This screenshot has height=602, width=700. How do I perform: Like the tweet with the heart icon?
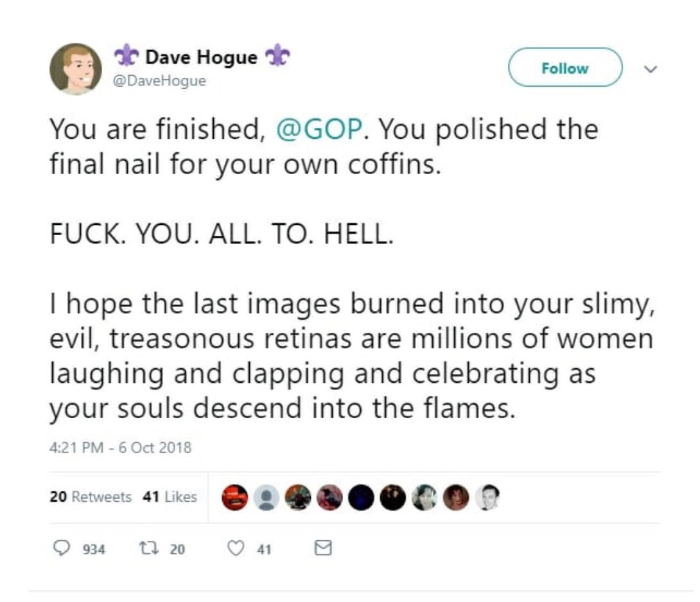tap(238, 548)
